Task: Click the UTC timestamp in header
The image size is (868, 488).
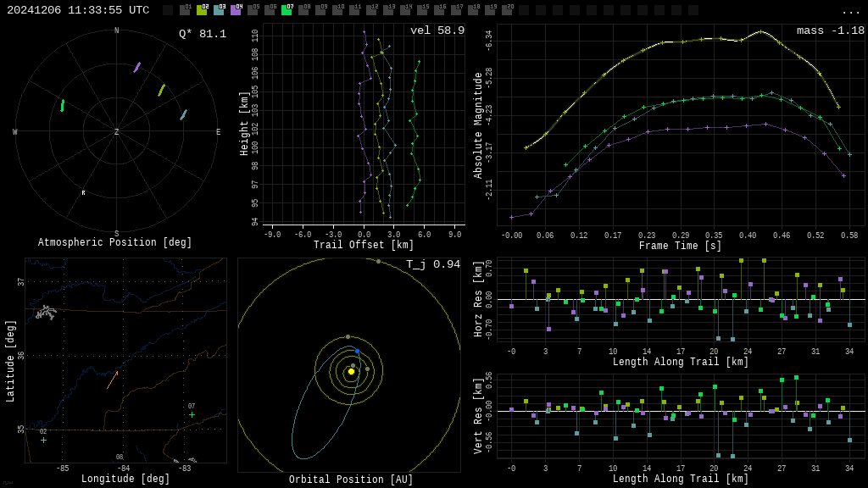Action: click(x=78, y=10)
